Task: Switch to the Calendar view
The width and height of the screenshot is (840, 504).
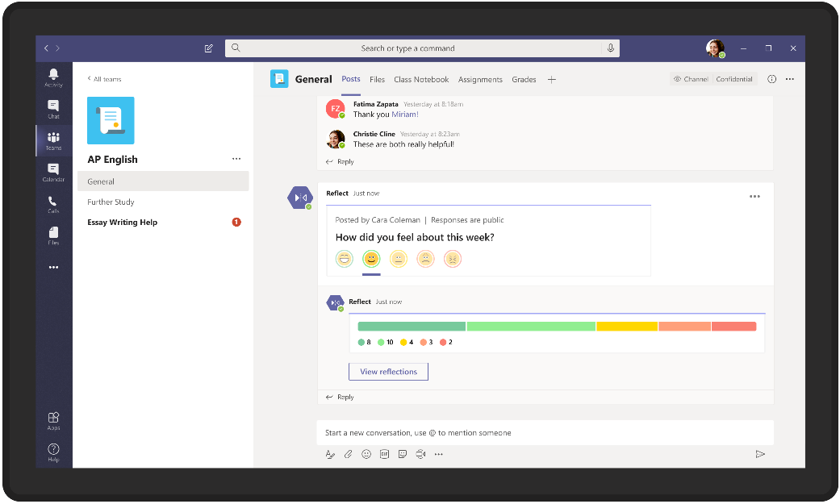Action: click(52, 171)
